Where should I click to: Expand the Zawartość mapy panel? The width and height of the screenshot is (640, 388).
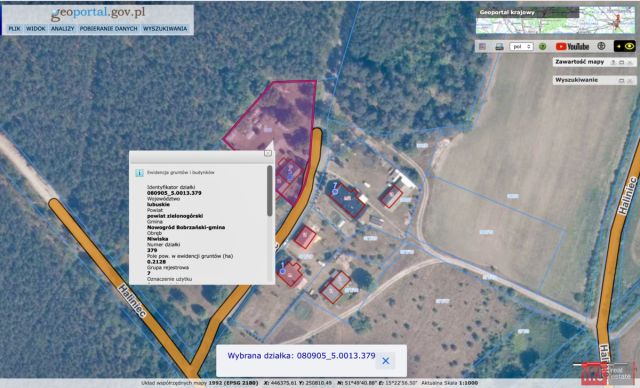[x=622, y=62]
